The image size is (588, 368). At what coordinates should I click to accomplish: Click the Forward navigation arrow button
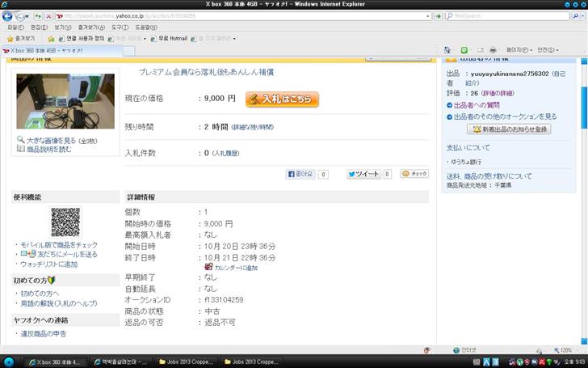pos(19,16)
